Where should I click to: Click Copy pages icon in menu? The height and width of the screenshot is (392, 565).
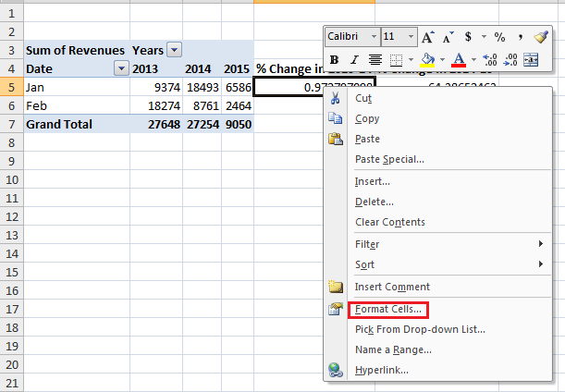[336, 118]
